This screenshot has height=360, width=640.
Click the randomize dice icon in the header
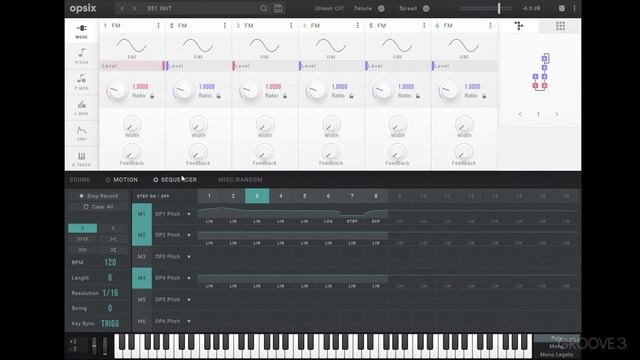(x=562, y=8)
